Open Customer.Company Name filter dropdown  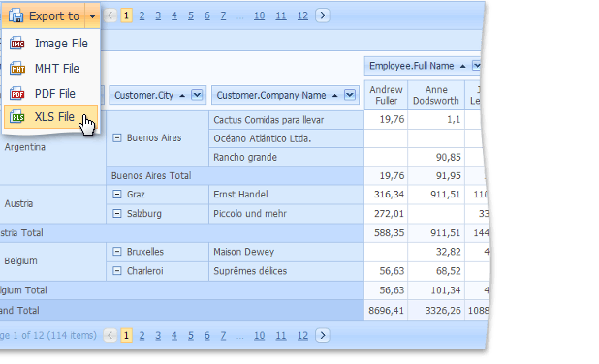tap(350, 95)
